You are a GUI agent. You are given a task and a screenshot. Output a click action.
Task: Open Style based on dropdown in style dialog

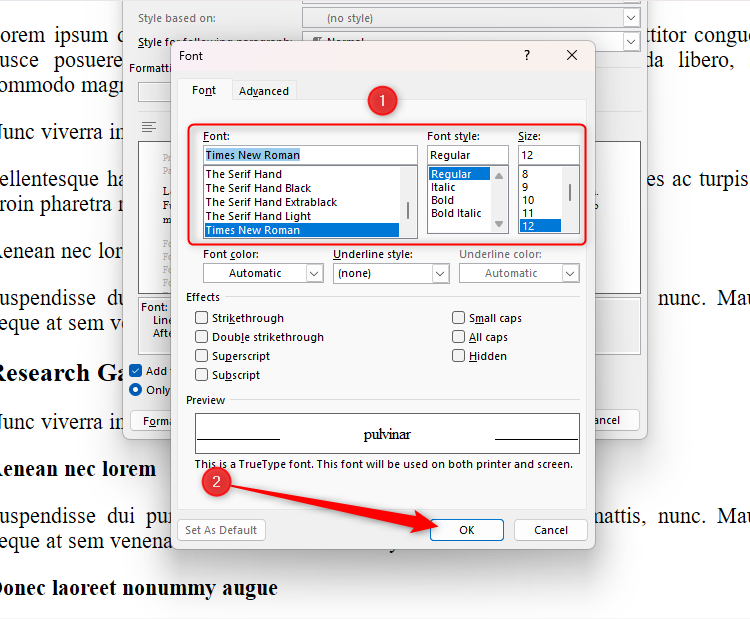[631, 18]
